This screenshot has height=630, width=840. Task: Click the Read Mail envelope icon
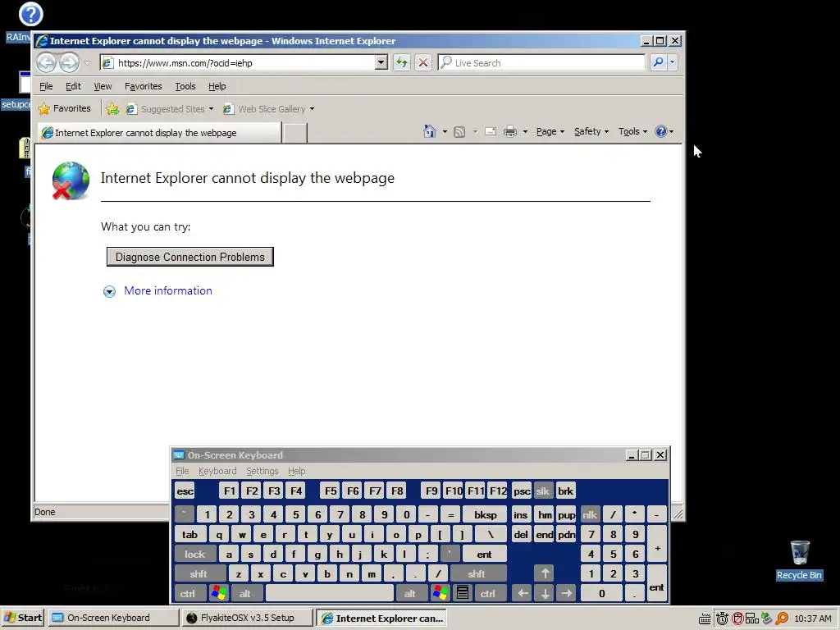491,131
